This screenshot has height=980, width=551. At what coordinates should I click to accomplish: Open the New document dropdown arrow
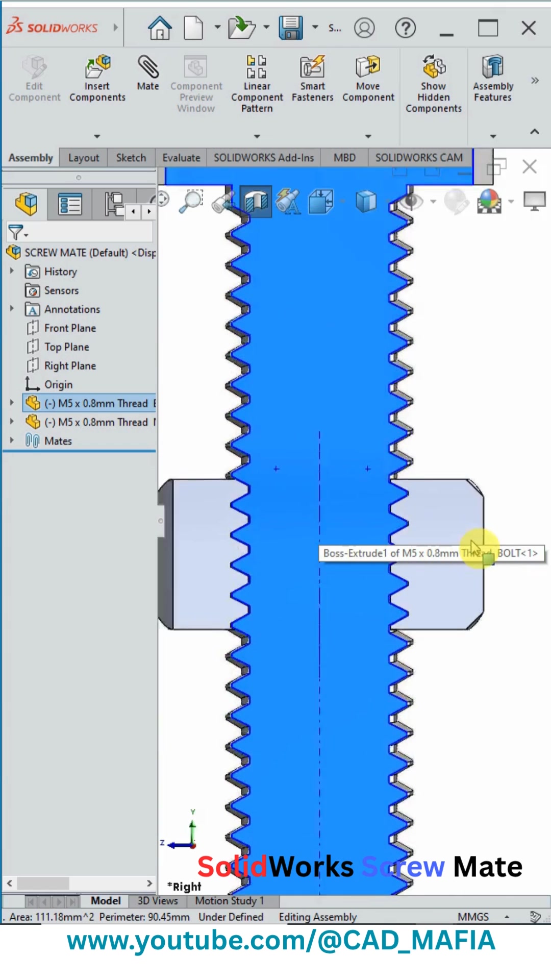[x=217, y=27]
